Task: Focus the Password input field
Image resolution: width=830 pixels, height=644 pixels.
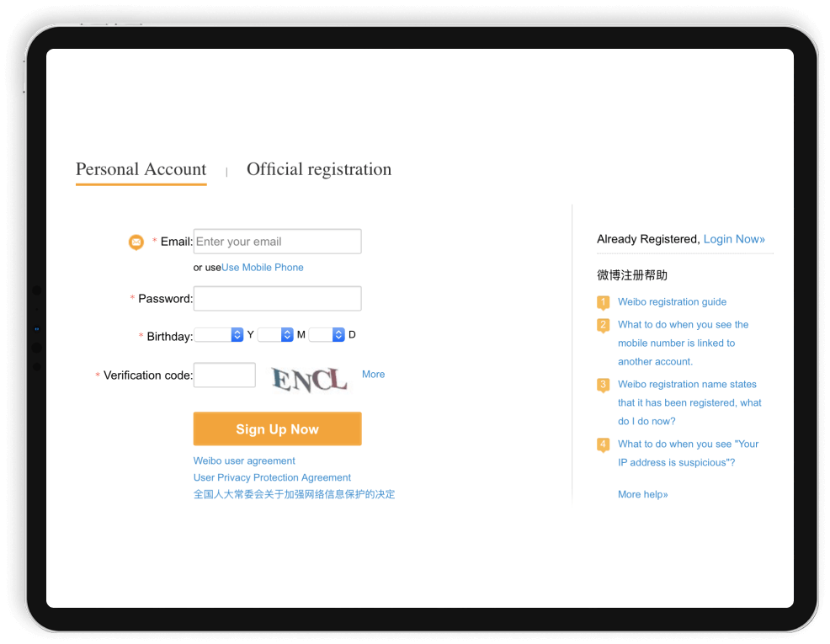Action: (278, 299)
